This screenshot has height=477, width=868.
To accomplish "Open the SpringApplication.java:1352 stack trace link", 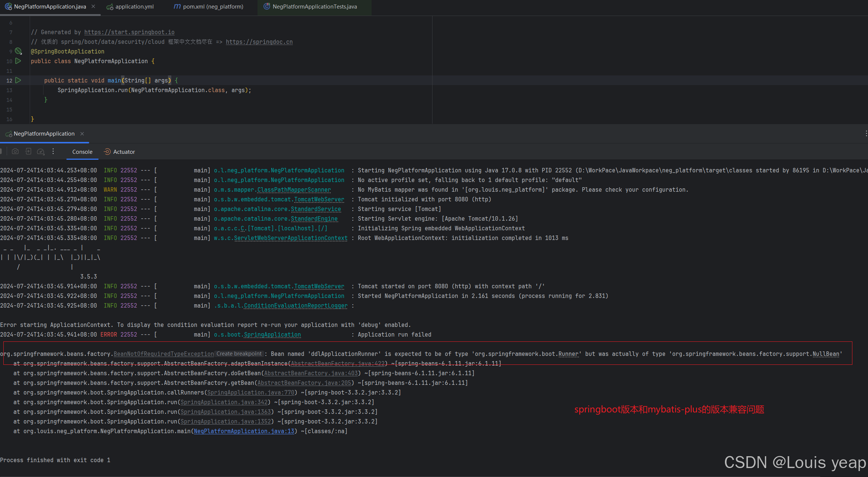I will pos(226,422).
